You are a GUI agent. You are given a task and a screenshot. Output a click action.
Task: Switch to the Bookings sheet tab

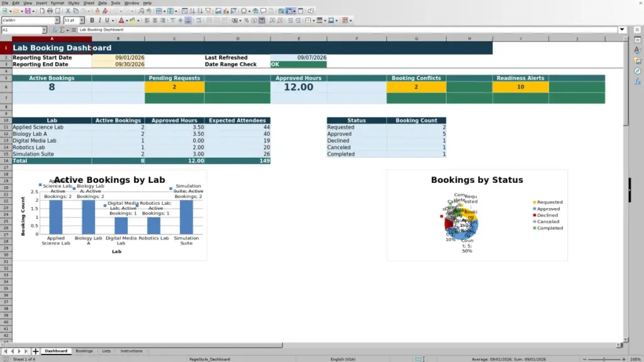[x=84, y=351]
